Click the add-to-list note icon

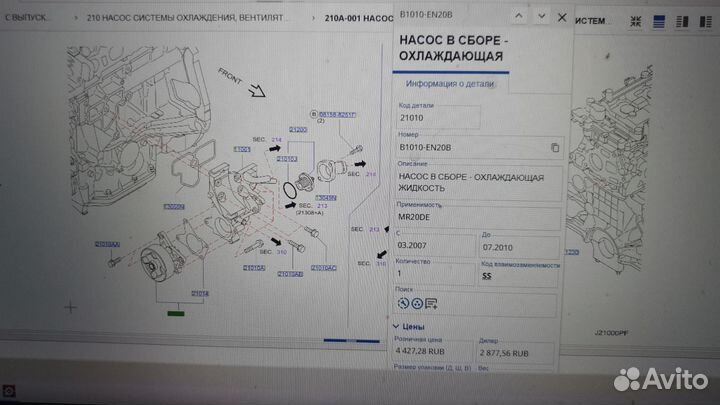431,303
